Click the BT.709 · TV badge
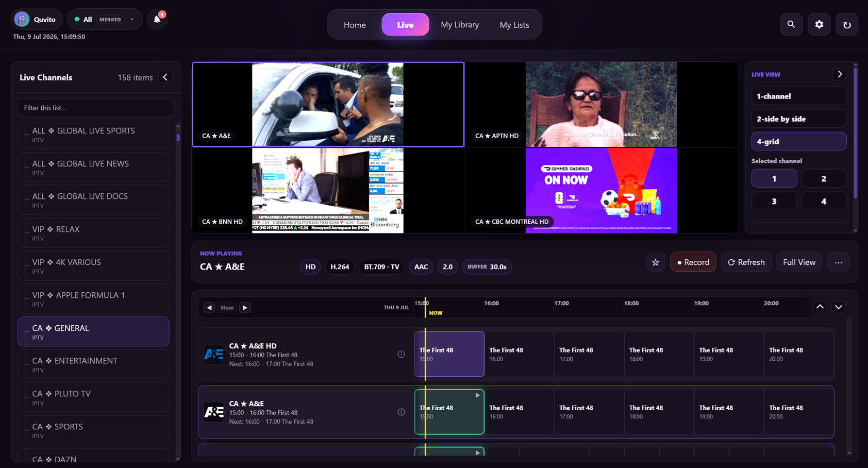868x468 pixels. pos(382,267)
